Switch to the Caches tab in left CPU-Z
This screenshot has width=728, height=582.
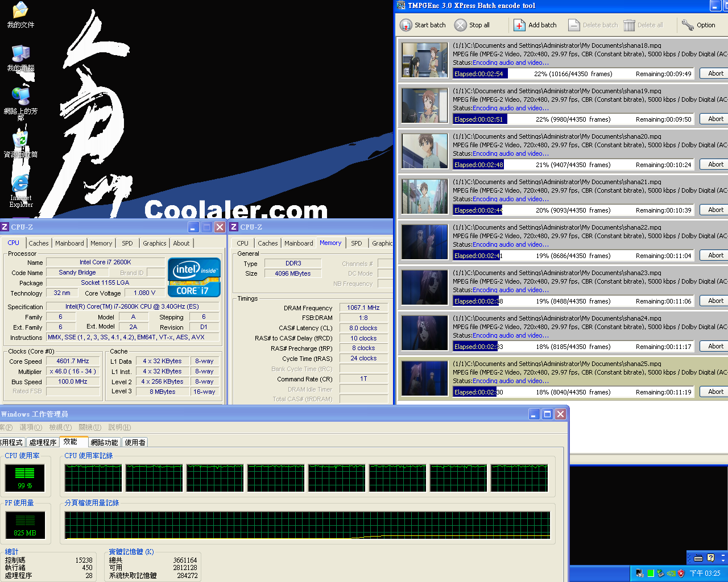point(39,243)
